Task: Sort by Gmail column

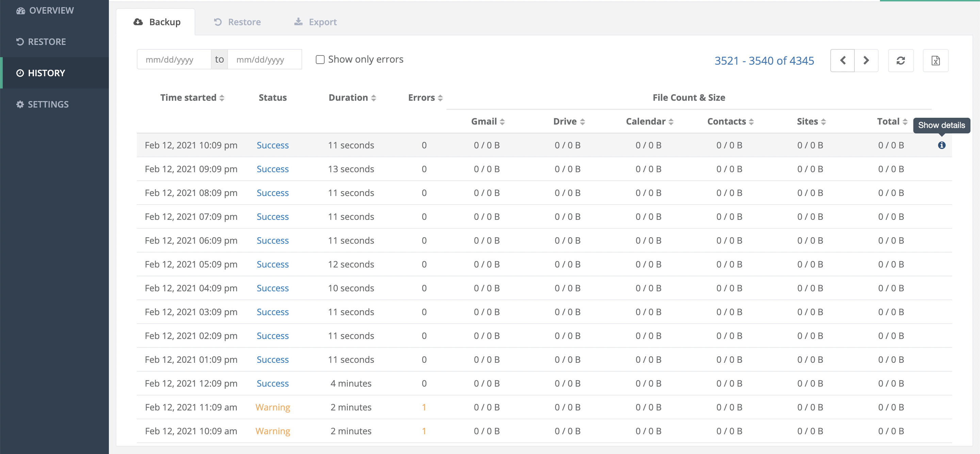Action: click(488, 121)
